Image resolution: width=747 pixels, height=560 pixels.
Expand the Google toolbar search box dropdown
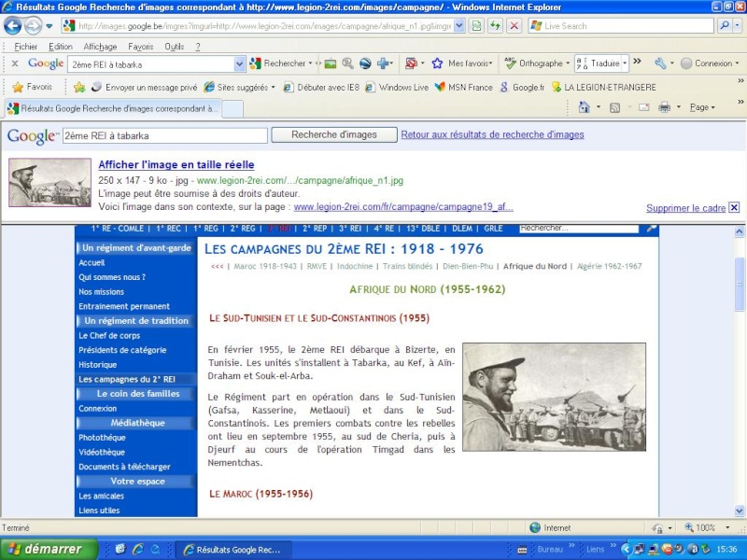(x=240, y=63)
